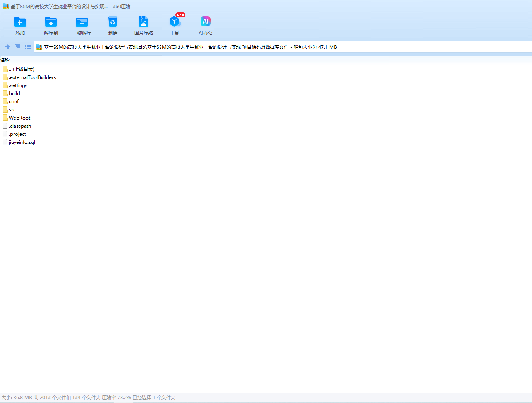
Task: Select the build folder
Action: (x=14, y=94)
